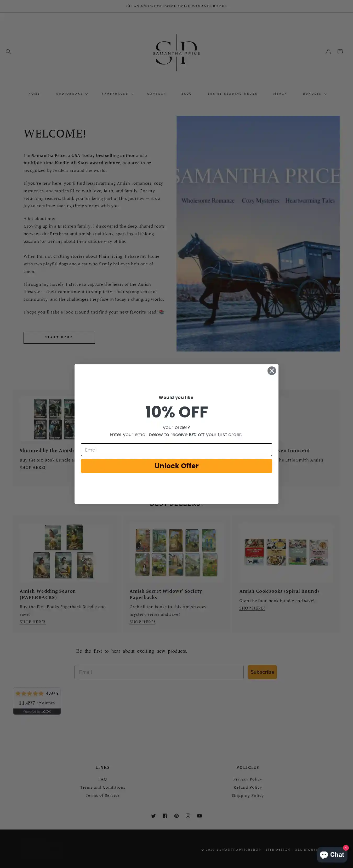Focus the popup Email input field
Viewport: 353px width, 868px height.
pos(176,450)
